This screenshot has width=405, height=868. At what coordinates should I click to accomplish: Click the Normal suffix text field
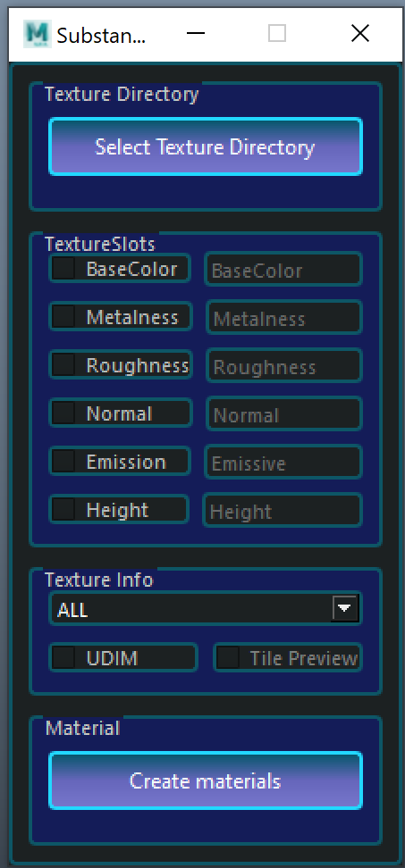(x=284, y=414)
